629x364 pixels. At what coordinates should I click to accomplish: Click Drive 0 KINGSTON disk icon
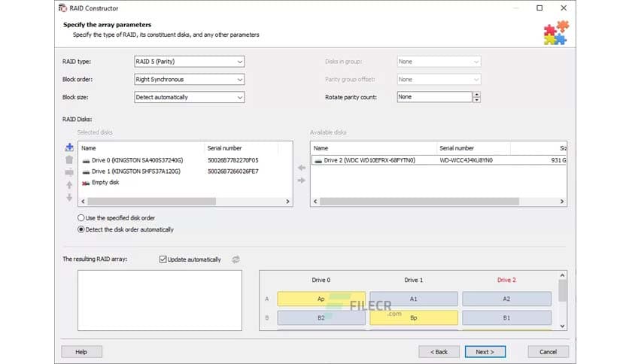(x=86, y=160)
